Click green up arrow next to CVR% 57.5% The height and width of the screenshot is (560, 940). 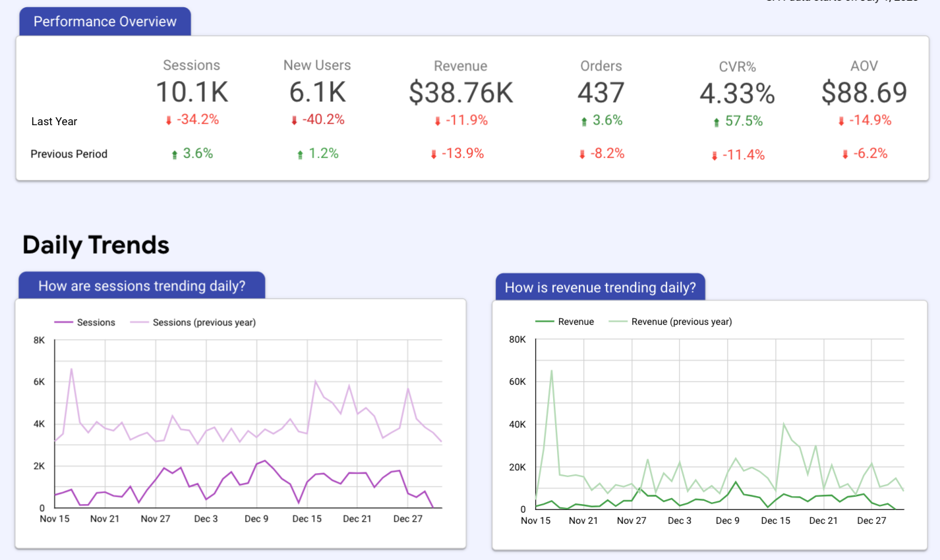pyautogui.click(x=717, y=123)
